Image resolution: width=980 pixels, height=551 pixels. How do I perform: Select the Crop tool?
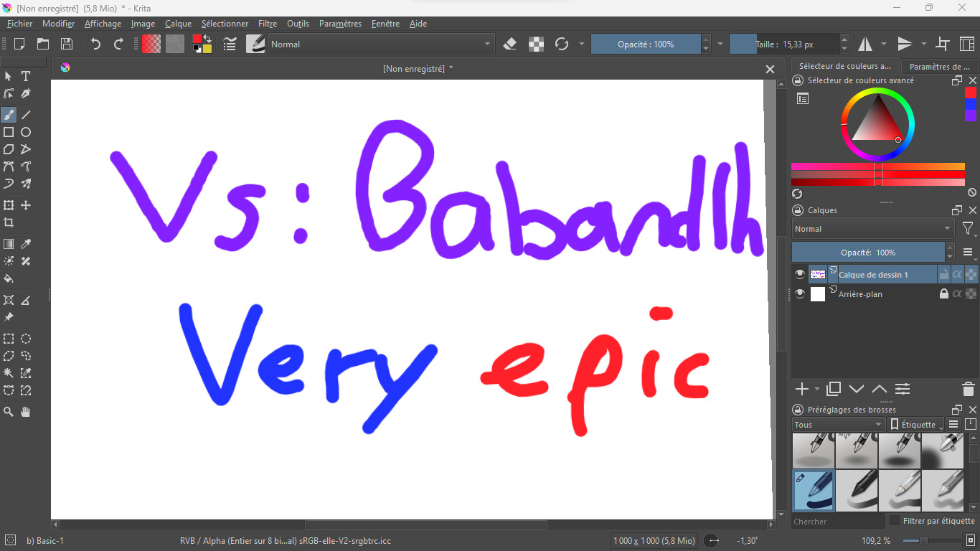(9, 222)
